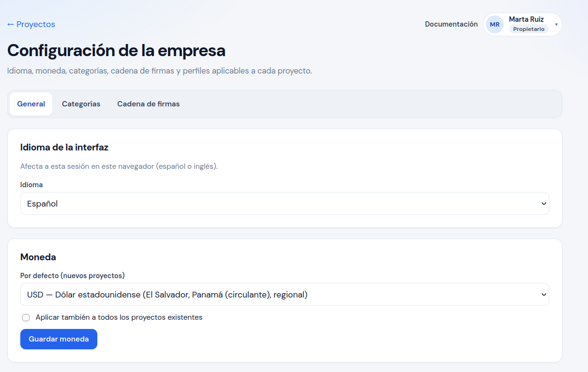This screenshot has width=588, height=372.
Task: Switch to the Cadena de firmas tab
Action: pyautogui.click(x=149, y=104)
